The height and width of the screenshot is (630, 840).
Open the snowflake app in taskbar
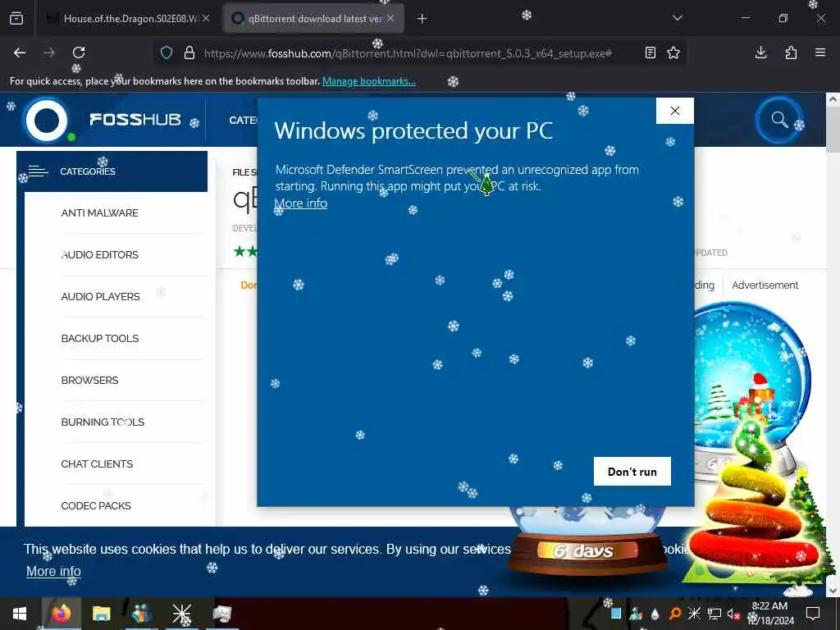pos(181,614)
